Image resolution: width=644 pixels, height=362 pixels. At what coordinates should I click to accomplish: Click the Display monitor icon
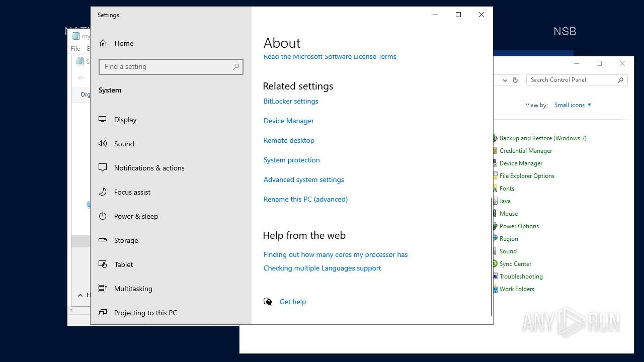click(x=103, y=119)
